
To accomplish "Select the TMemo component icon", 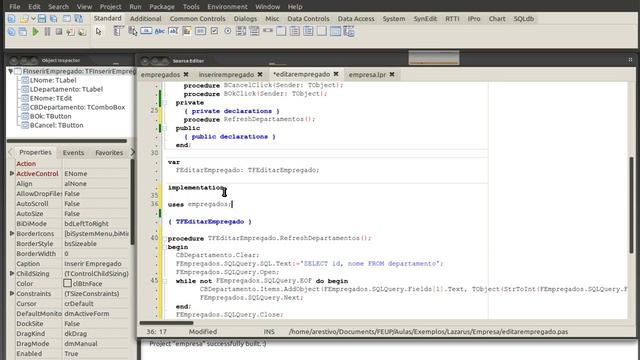I will [187, 31].
